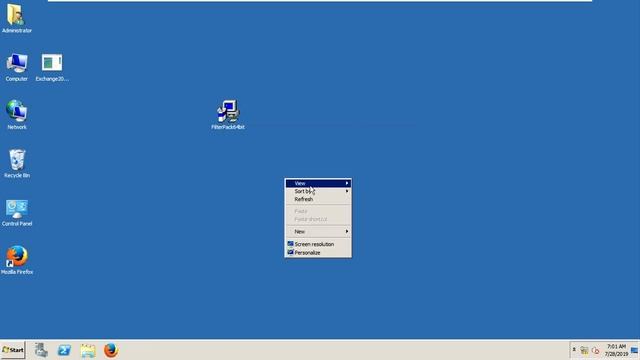Click the Personalize menu item icon
This screenshot has height=360, width=640.
pyautogui.click(x=290, y=252)
